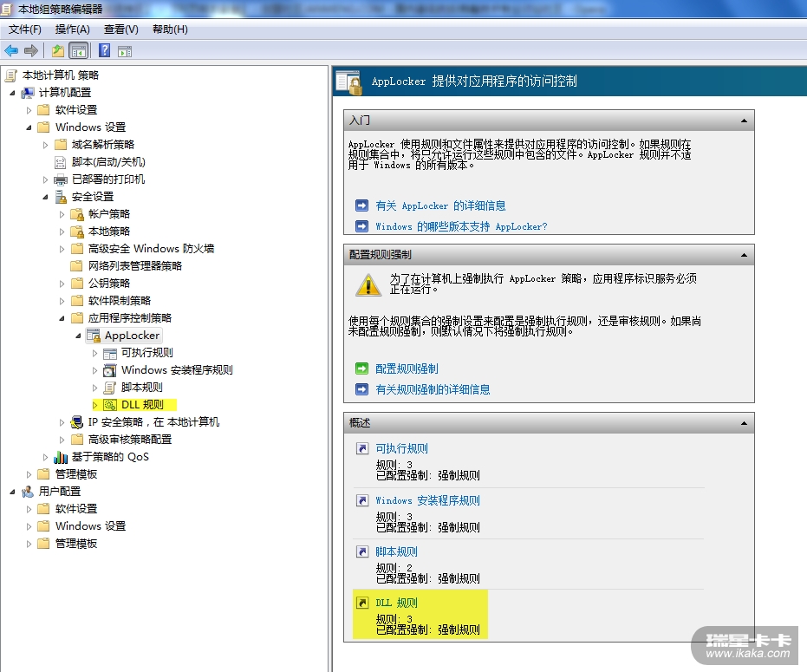Expand the 域名解析策略 node
The image size is (807, 672).
[x=45, y=145]
